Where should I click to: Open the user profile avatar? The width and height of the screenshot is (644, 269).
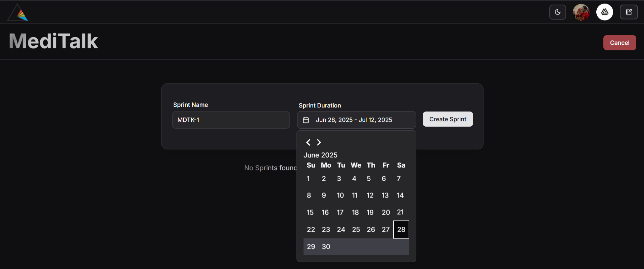581,12
